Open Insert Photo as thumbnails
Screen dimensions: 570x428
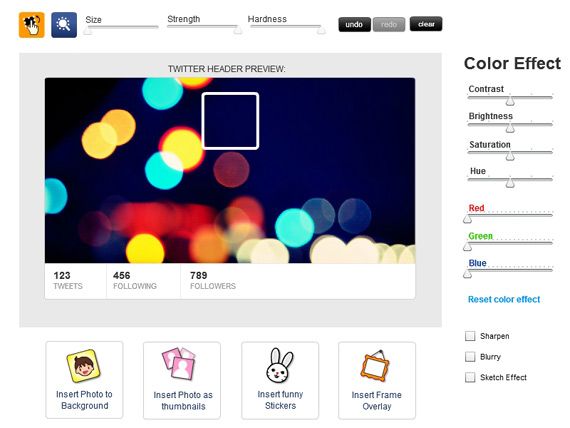point(182,380)
